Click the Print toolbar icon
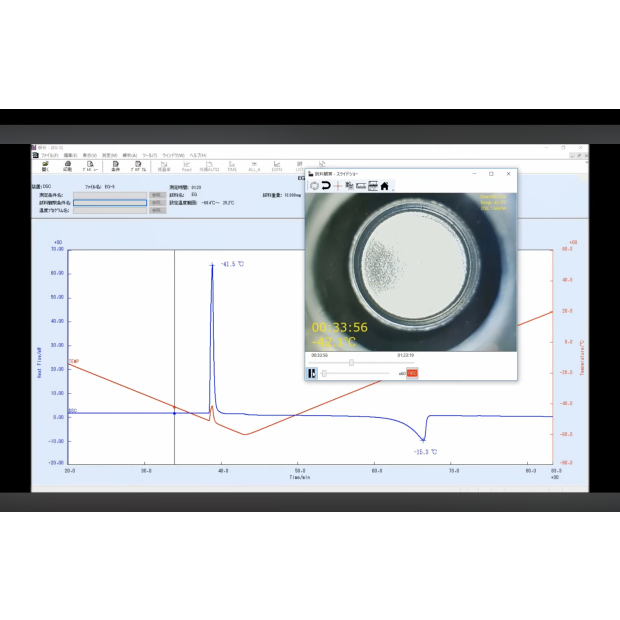The height and width of the screenshot is (620, 620). (x=67, y=166)
